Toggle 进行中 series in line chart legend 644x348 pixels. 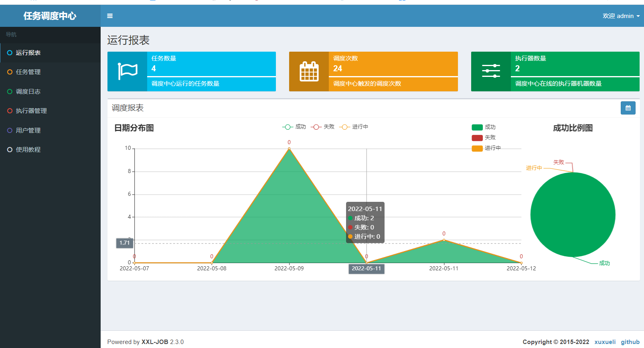tap(354, 127)
